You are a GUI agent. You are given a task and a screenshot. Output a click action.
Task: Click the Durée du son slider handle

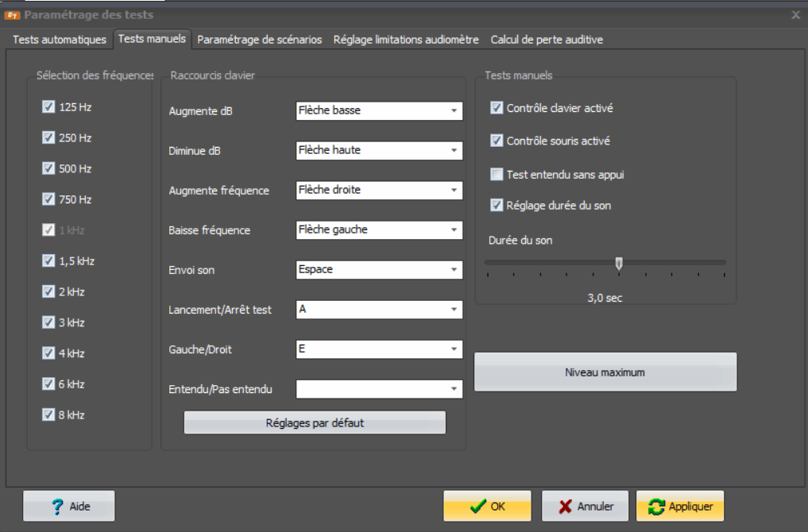619,264
